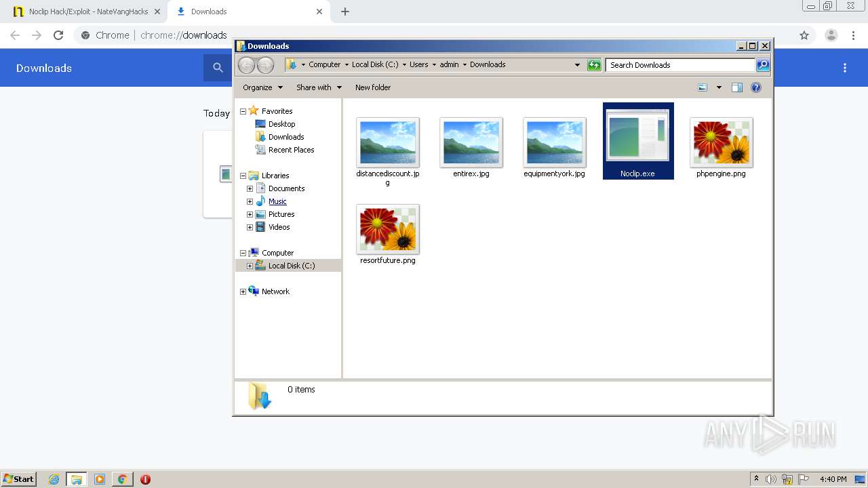Click the green refresh button in address bar
Screen dimensions: 868x488
tap(594, 65)
